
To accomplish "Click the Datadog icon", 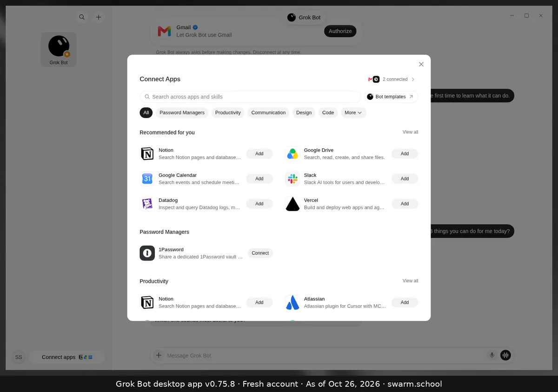I will [x=147, y=204].
